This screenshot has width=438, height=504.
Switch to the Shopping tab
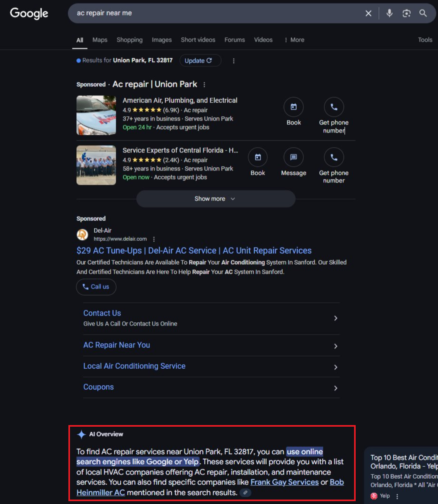pyautogui.click(x=130, y=40)
